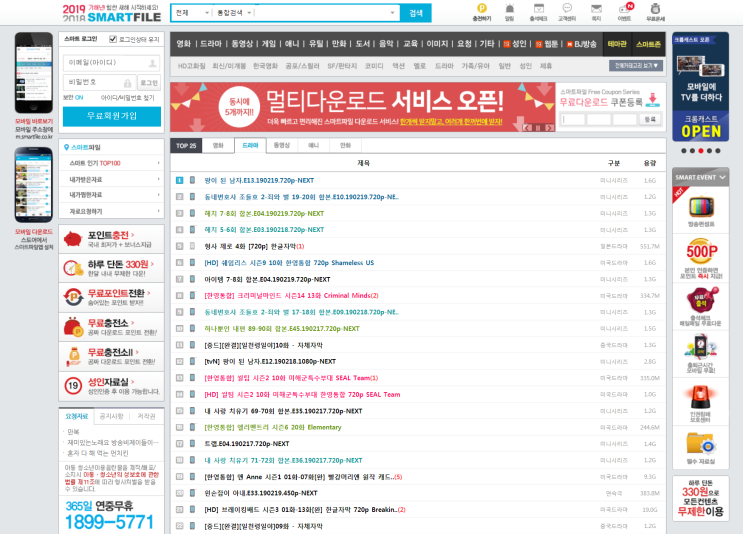Select the last carousel dot under OPEN banner
Viewport: 743px width, 534px height.
(x=718, y=151)
